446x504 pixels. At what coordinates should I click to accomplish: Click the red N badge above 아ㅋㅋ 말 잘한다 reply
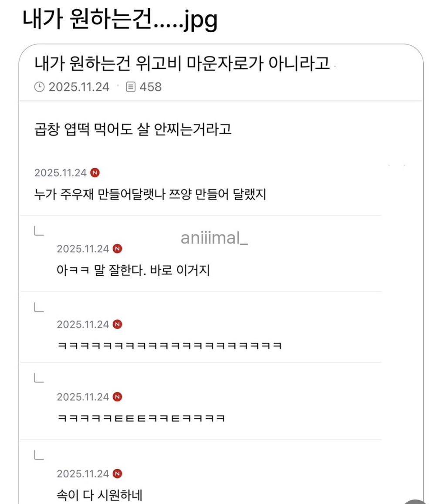click(x=117, y=249)
